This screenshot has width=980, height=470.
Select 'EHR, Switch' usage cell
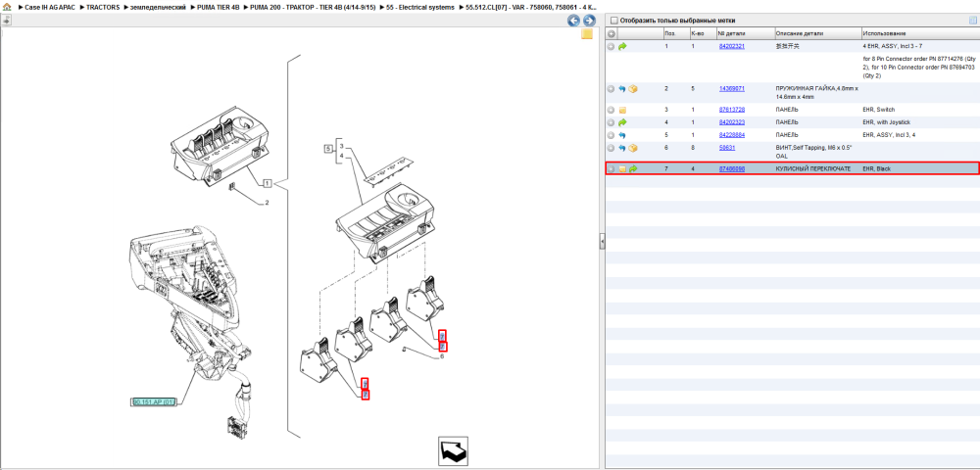pyautogui.click(x=877, y=110)
